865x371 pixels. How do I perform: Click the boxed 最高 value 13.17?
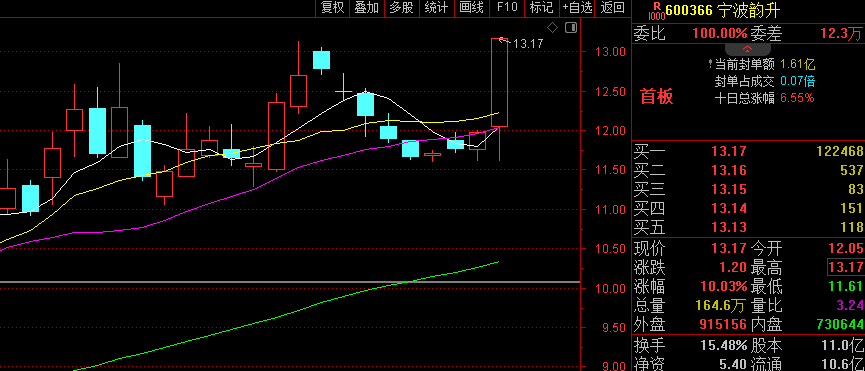click(845, 268)
